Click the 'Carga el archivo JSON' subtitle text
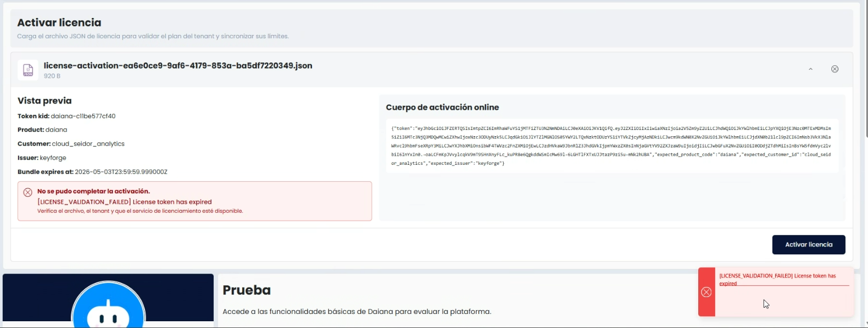 [153, 37]
